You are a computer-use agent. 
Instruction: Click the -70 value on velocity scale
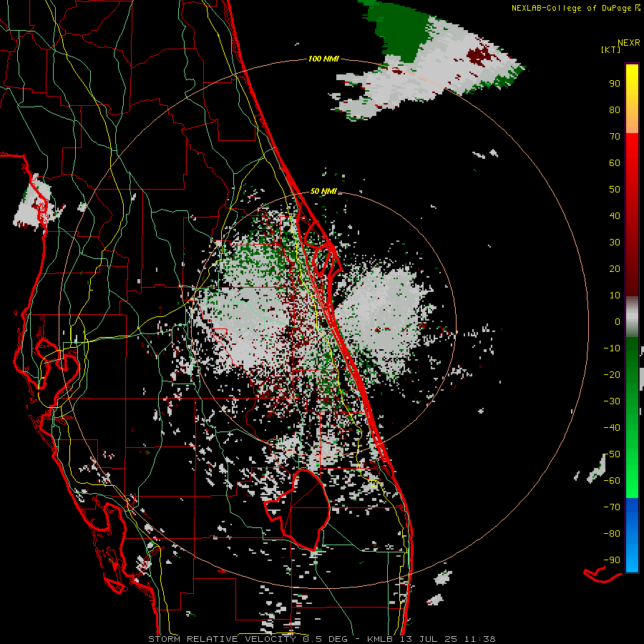612,507
